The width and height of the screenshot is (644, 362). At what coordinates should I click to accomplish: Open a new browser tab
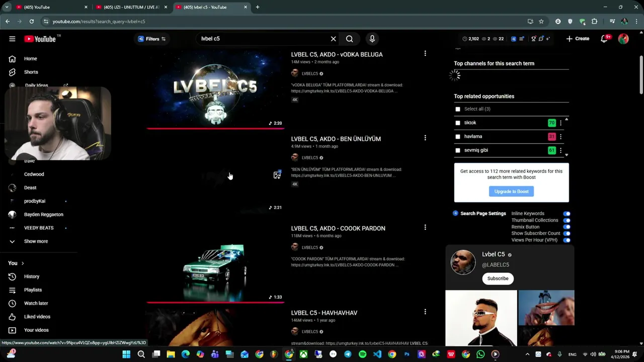pyautogui.click(x=258, y=7)
